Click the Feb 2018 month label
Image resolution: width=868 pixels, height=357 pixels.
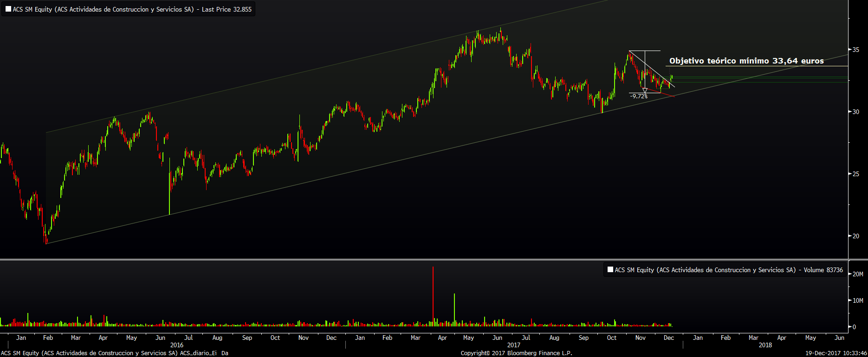pos(725,338)
